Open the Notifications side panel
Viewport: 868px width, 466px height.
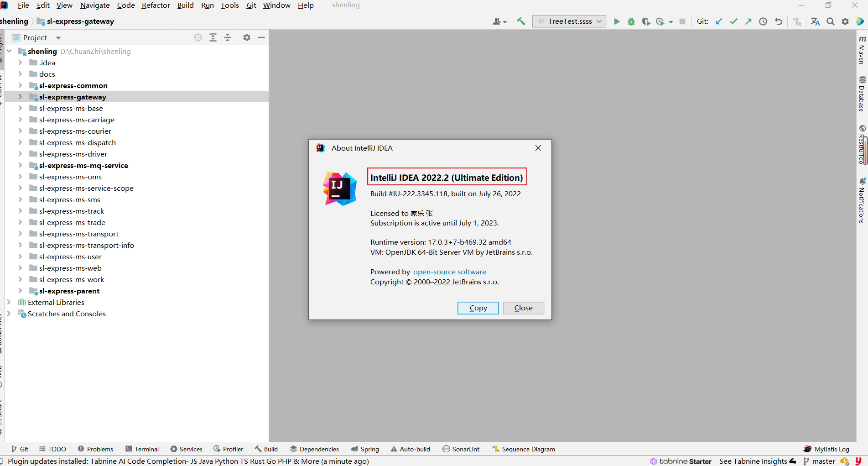point(862,201)
